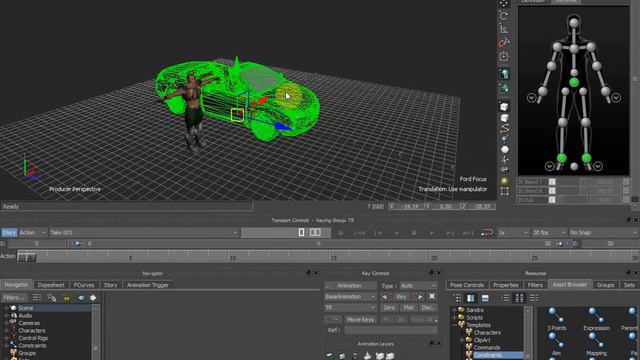Click the white cube display icon
The width and height of the screenshot is (640, 360).
pos(504,107)
